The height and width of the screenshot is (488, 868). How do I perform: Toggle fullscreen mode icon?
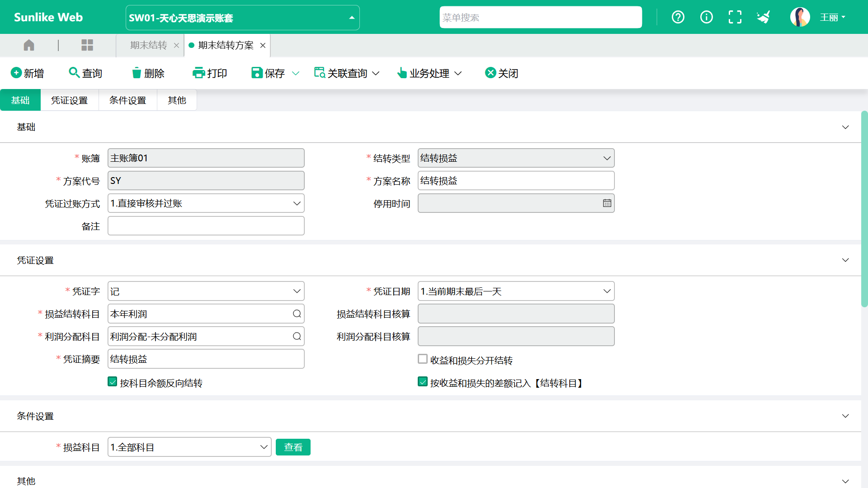click(735, 17)
